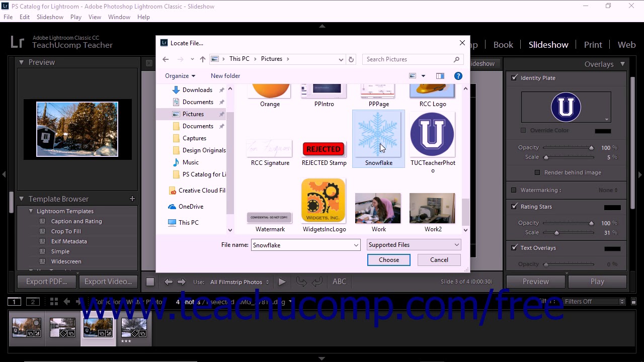
Task: Select the WidgetsIncLogo file
Action: click(324, 206)
